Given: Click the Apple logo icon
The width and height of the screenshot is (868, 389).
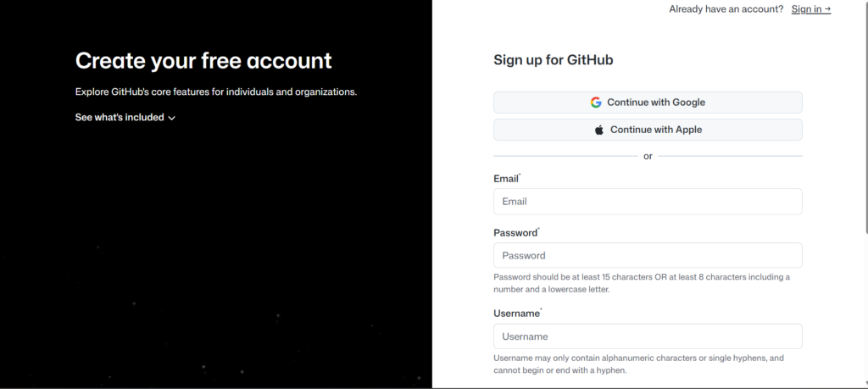Looking at the screenshot, I should (x=599, y=130).
